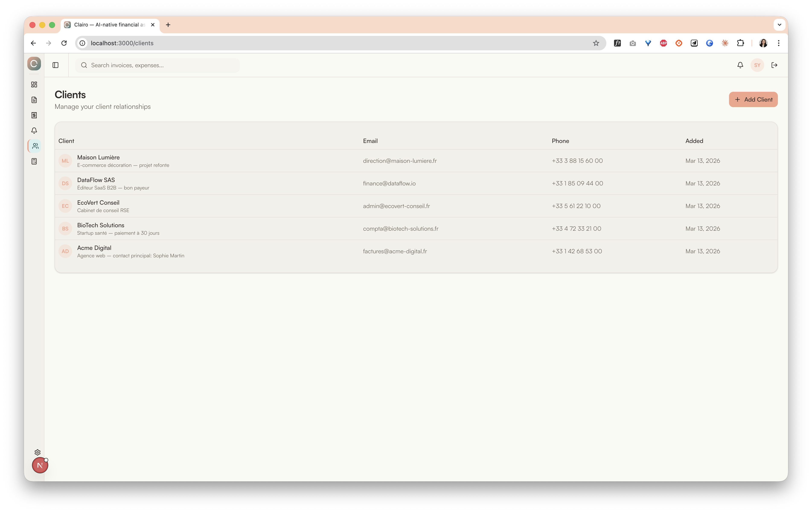The width and height of the screenshot is (812, 513).
Task: Close the Clairo browser tab
Action: [x=153, y=25]
